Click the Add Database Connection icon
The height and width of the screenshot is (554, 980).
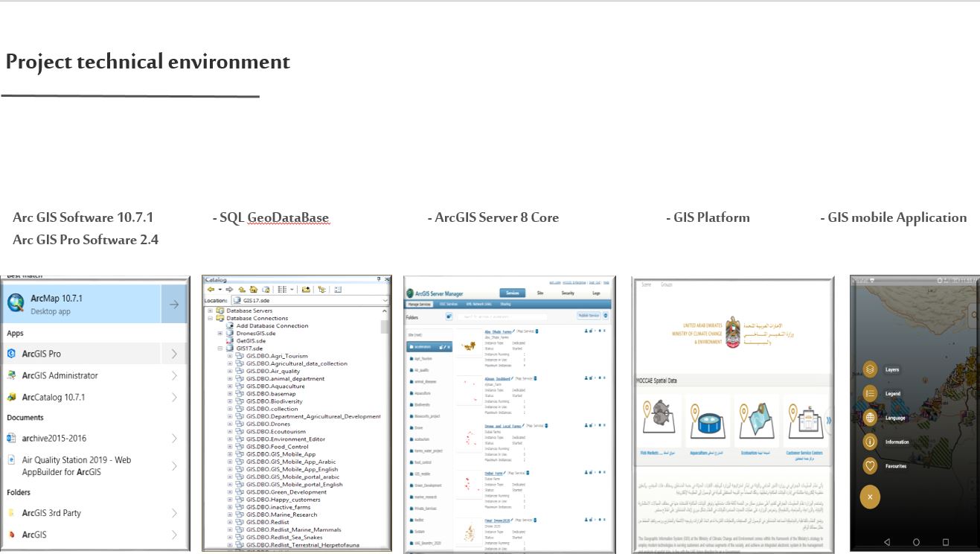click(230, 325)
